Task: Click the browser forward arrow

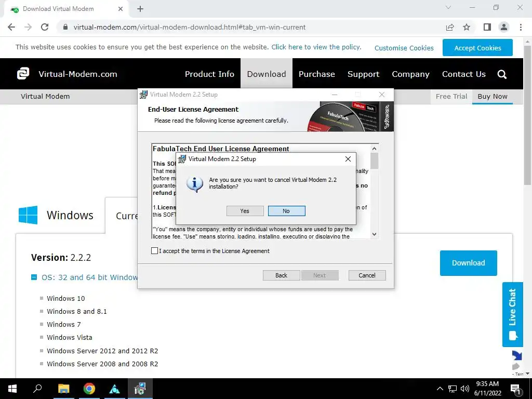Action: (28, 27)
